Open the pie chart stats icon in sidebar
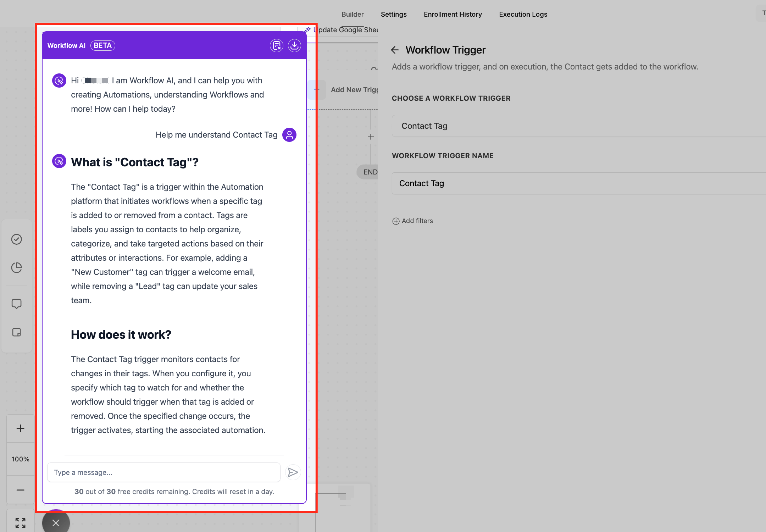Image resolution: width=766 pixels, height=532 pixels. click(17, 268)
